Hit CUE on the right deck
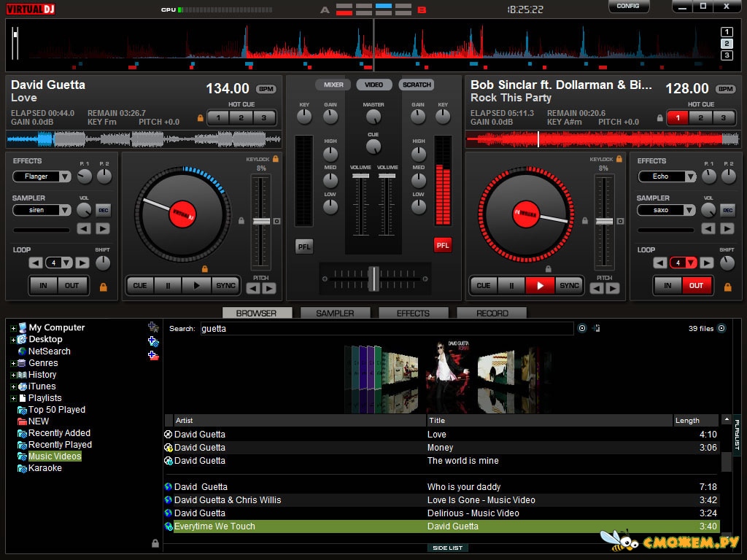 [x=483, y=286]
